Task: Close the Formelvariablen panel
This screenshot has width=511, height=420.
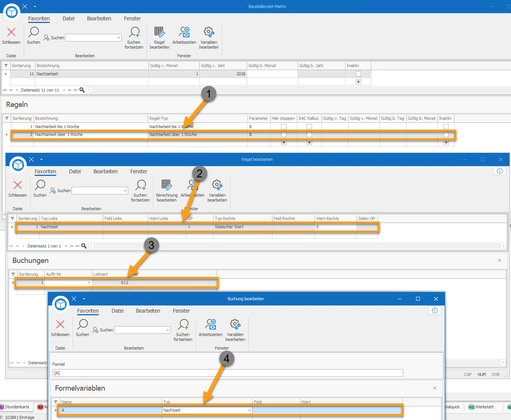Action: tap(435, 388)
